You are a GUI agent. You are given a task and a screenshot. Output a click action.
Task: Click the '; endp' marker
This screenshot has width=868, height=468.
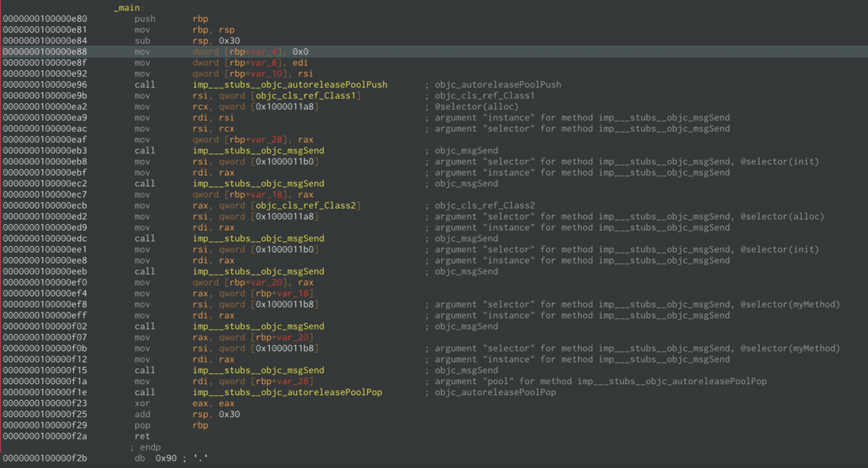(x=145, y=447)
